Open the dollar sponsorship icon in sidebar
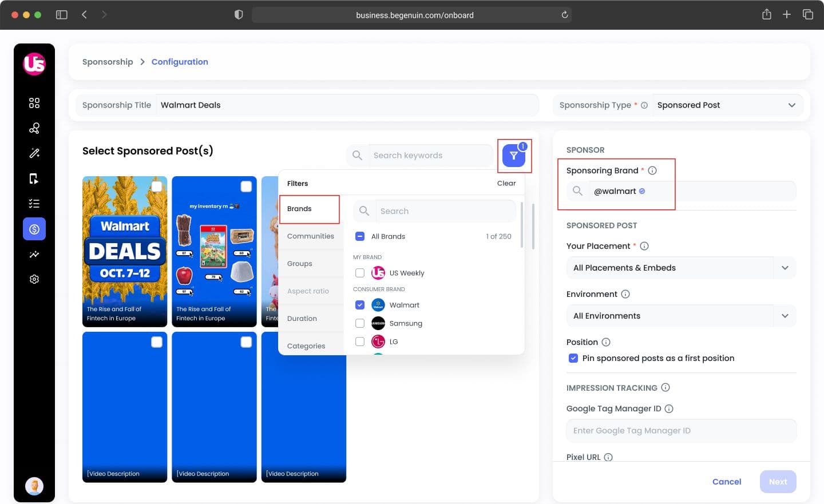The height and width of the screenshot is (504, 824). (x=34, y=229)
